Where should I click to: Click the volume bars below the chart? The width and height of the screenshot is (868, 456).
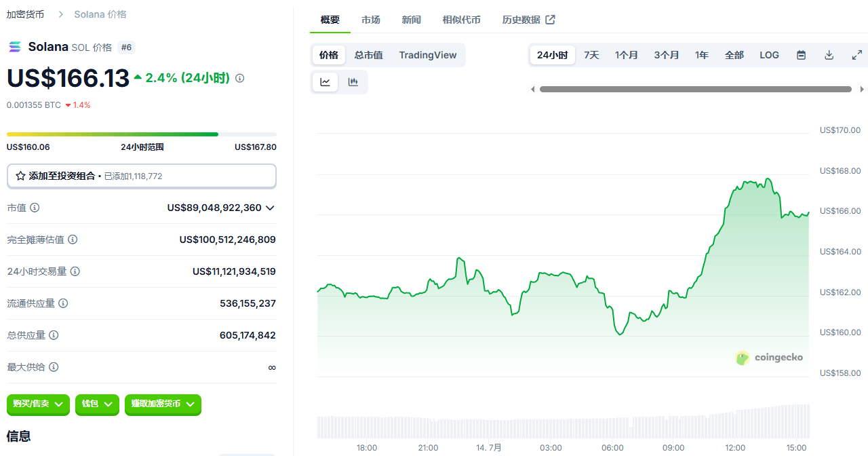tap(563, 422)
